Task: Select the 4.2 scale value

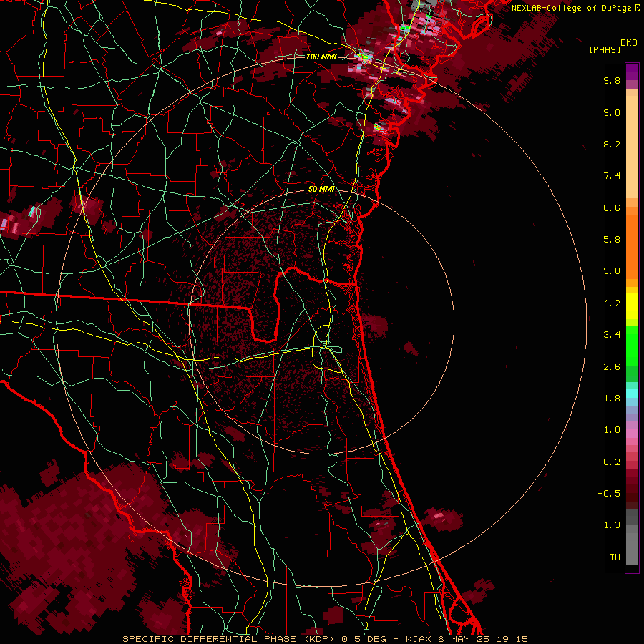Action: click(612, 303)
